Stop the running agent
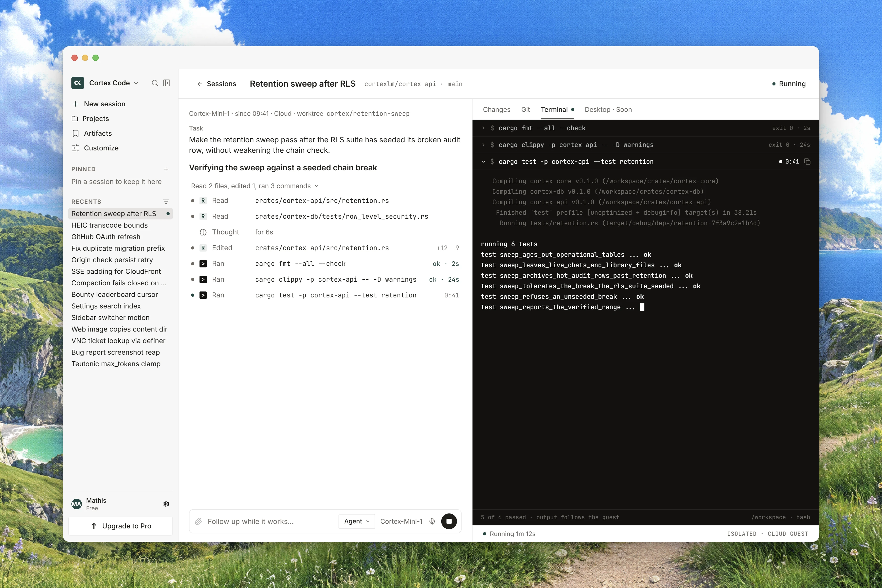This screenshot has height=588, width=882. [x=449, y=521]
